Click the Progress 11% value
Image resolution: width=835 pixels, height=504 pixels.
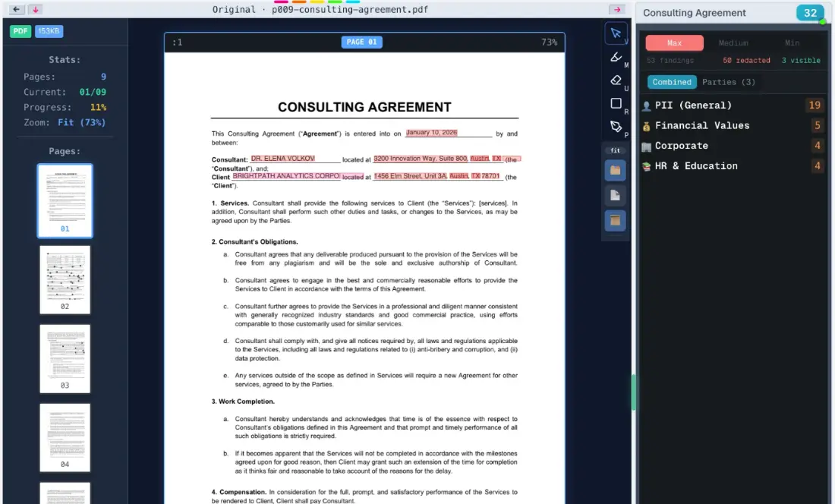(98, 108)
